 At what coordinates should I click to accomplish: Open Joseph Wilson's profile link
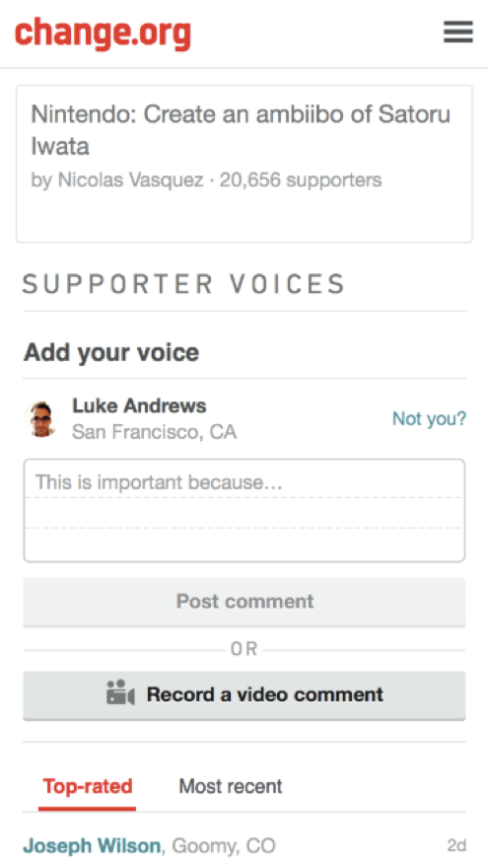coord(92,846)
